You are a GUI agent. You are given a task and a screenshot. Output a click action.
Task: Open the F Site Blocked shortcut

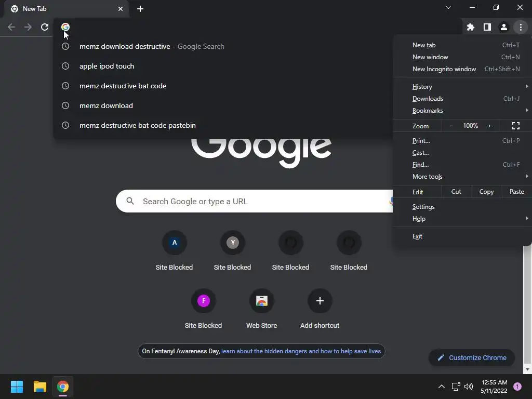[203, 309]
